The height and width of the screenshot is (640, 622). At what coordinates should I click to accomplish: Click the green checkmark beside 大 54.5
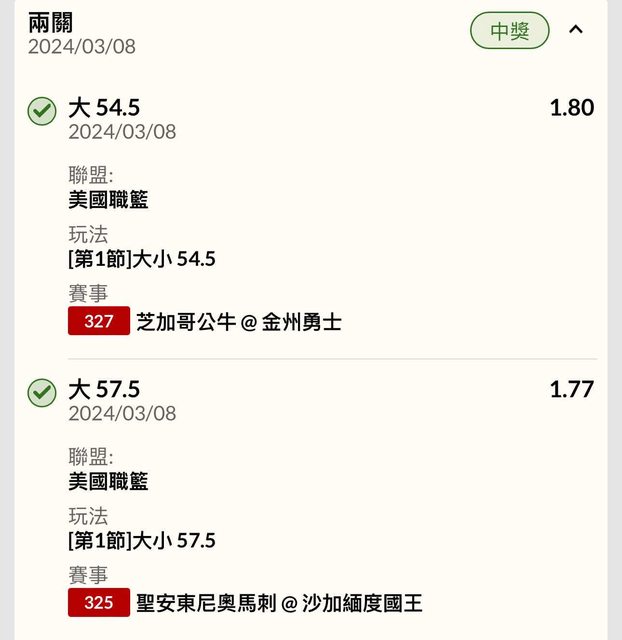[x=42, y=111]
